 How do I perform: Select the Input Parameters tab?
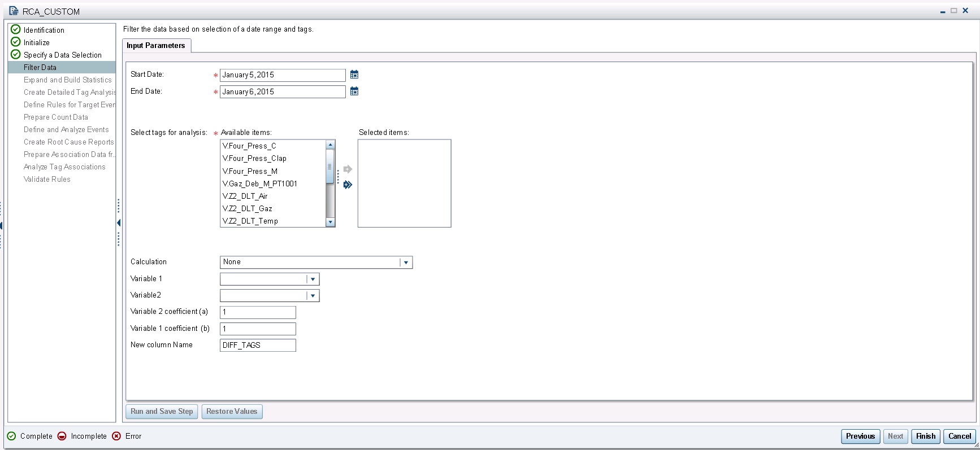point(156,46)
